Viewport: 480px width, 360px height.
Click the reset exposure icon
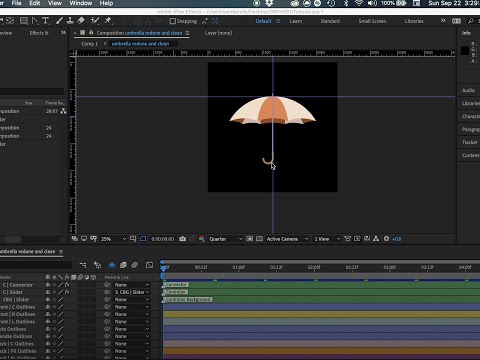coord(386,239)
